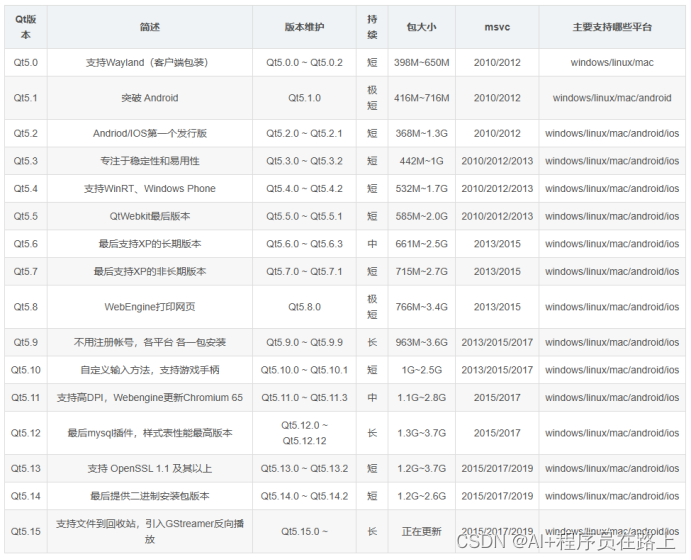Click the '368M~1.3G' package size
This screenshot has width=691, height=560.
(421, 134)
